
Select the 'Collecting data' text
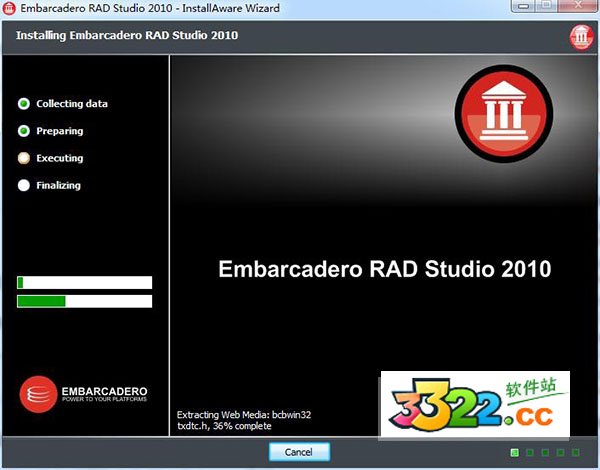(x=72, y=104)
